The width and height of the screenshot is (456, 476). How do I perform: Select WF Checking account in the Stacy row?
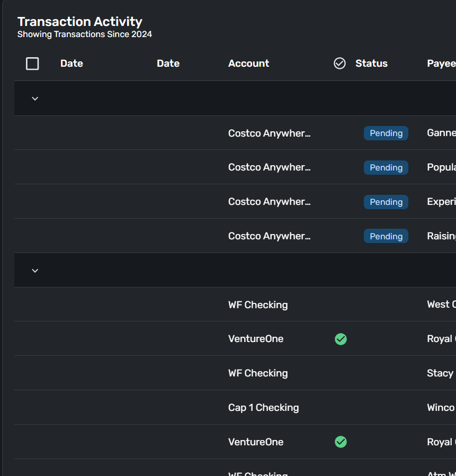tap(258, 373)
